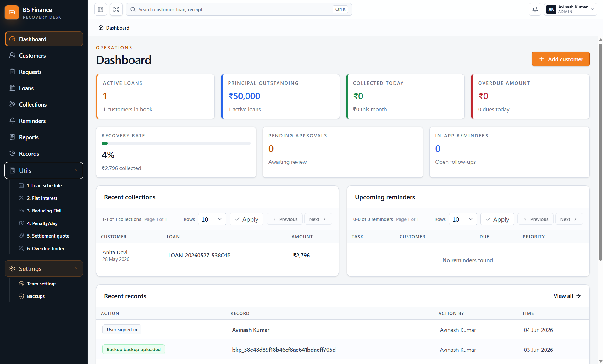This screenshot has width=603, height=364.
Task: Click the BS Finance logo icon
Action: (x=12, y=12)
